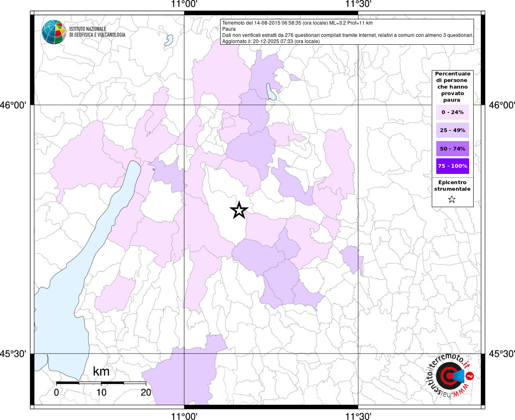The width and height of the screenshot is (515, 420).
Task: Click the 'Aggiornato il: 20-12-2025' line
Action: 271,41
